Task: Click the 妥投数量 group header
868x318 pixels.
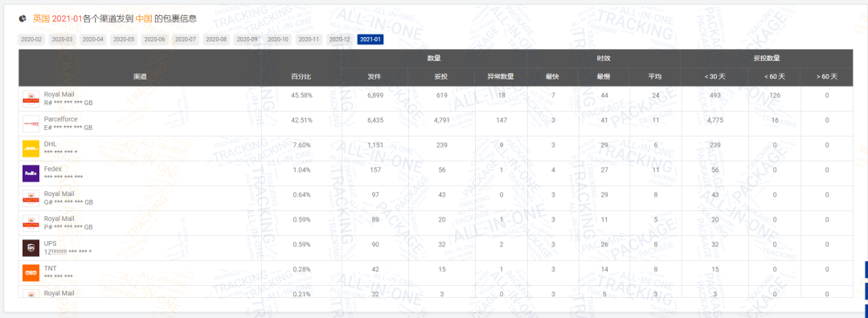Action: [767, 58]
